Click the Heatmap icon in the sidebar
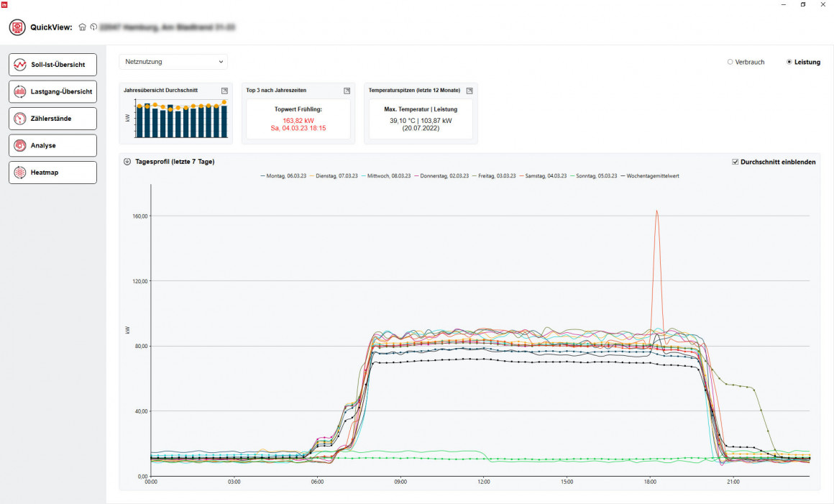 (20, 173)
